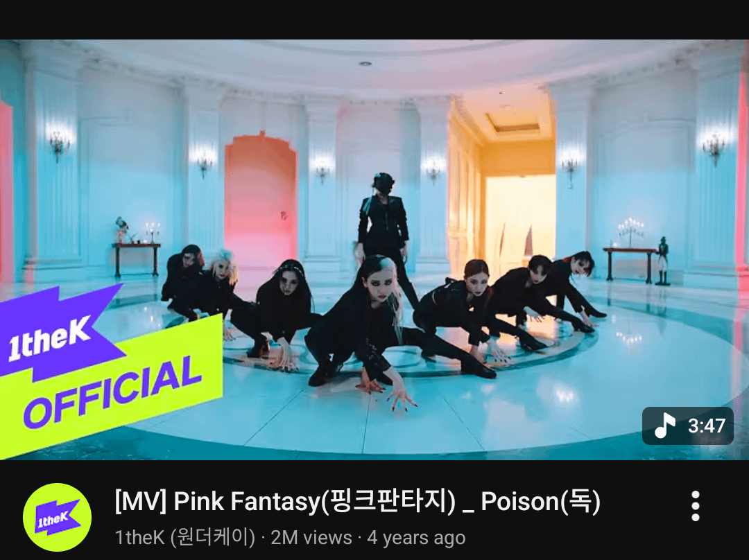Open the 1theK (원더케이) channel name link
Viewport: 749px width, 560px height.
tap(185, 538)
